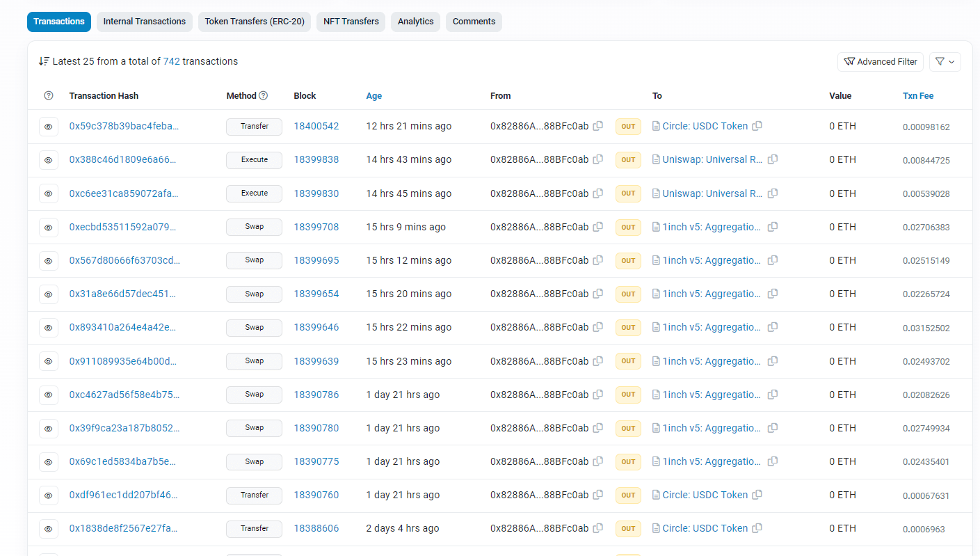This screenshot has width=980, height=556.
Task: Open the NFT Transfers tab
Action: pyautogui.click(x=351, y=22)
